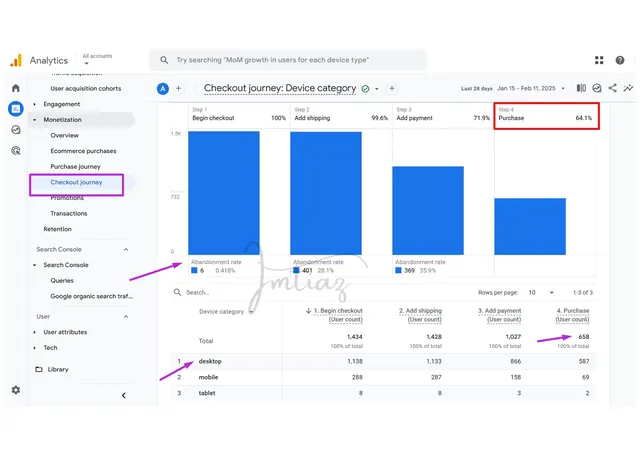The width and height of the screenshot is (640, 452).
Task: Click the Purchase funnel bar
Action: (x=530, y=226)
